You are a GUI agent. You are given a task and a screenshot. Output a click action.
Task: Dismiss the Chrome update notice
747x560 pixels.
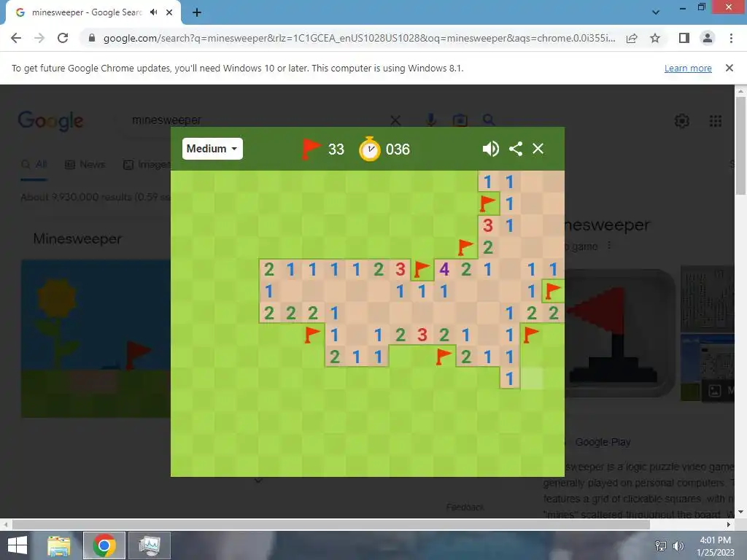click(729, 68)
